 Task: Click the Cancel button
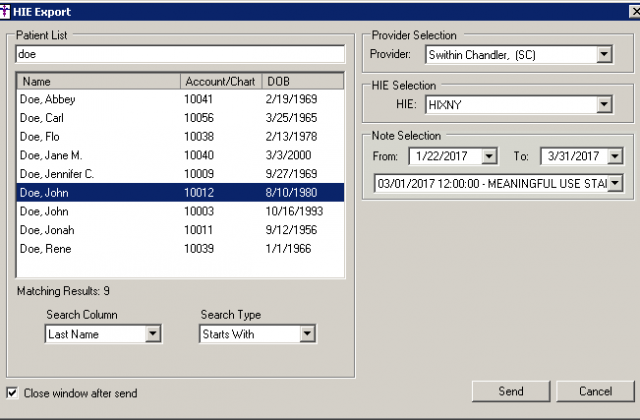coord(595,390)
